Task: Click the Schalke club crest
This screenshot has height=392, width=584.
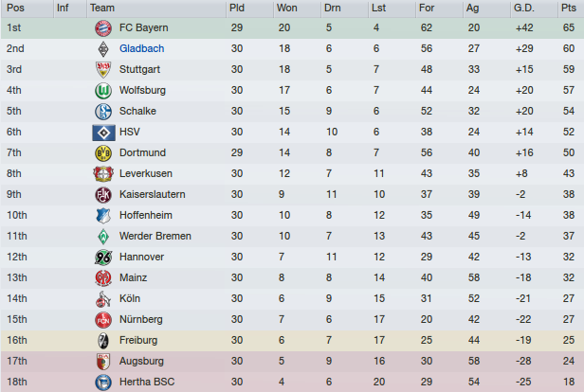Action: click(x=103, y=111)
